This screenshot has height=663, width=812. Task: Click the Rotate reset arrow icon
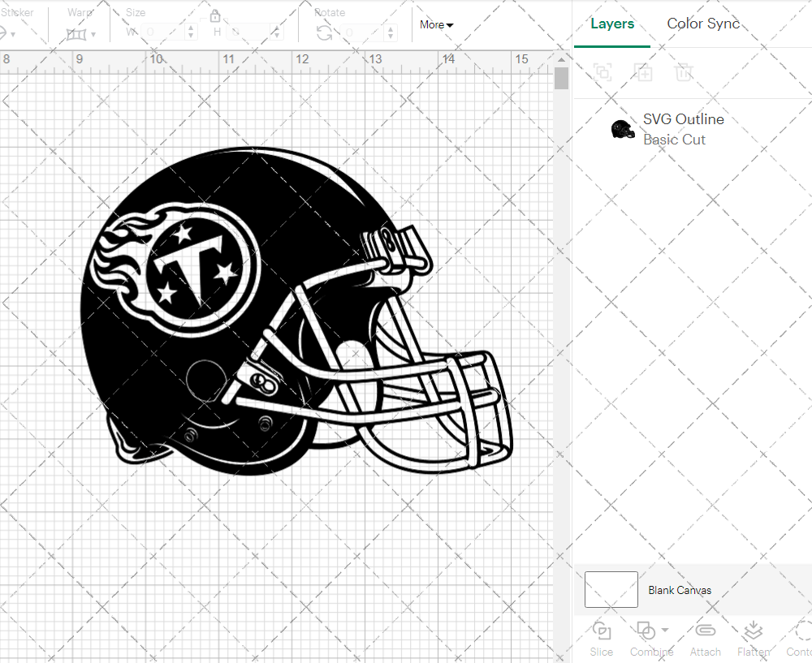click(323, 31)
